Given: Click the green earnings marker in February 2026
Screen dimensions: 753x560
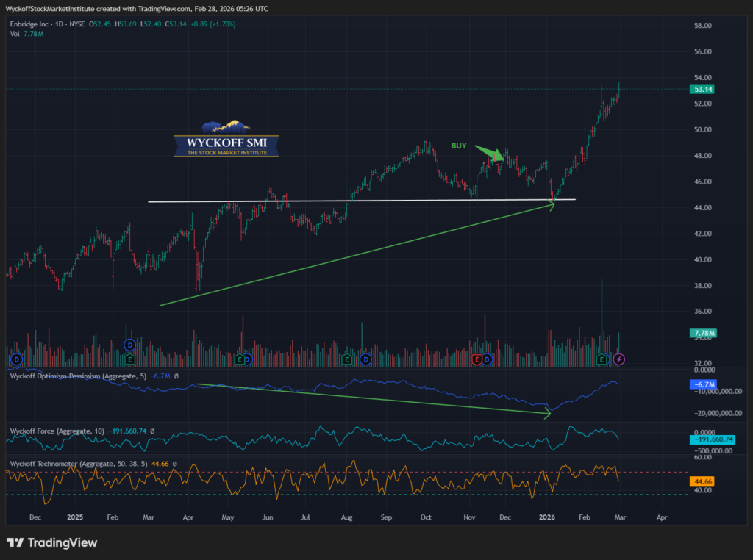Looking at the screenshot, I should pos(602,359).
